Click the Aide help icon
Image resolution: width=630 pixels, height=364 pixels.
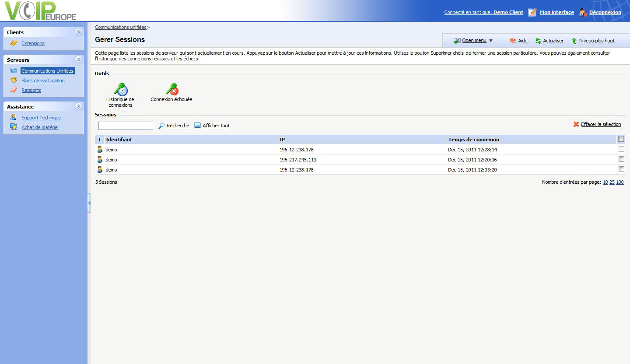pos(513,41)
